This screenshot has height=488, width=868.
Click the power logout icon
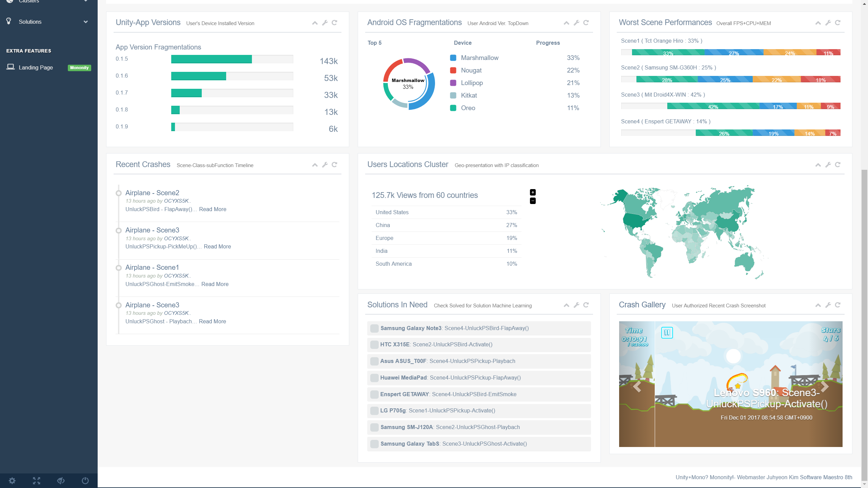click(x=85, y=481)
